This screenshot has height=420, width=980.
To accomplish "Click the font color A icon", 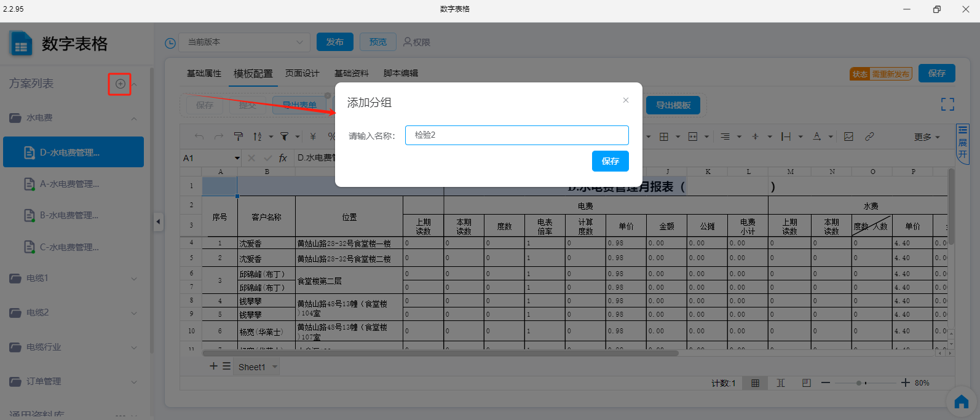I will point(817,137).
